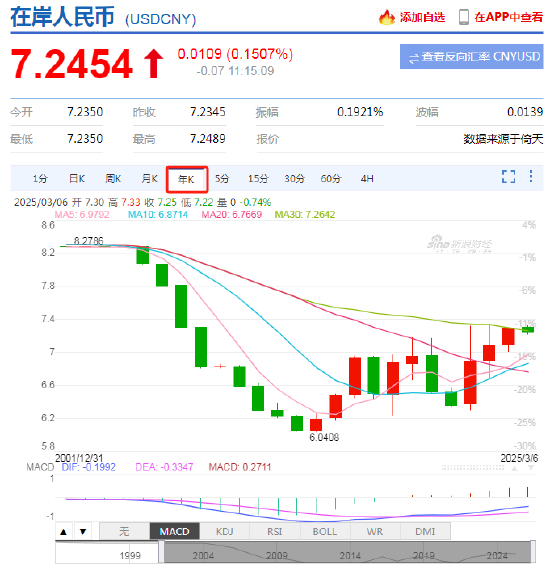Click the down triangle indicator arrow
The image size is (550, 569).
pyautogui.click(x=83, y=532)
